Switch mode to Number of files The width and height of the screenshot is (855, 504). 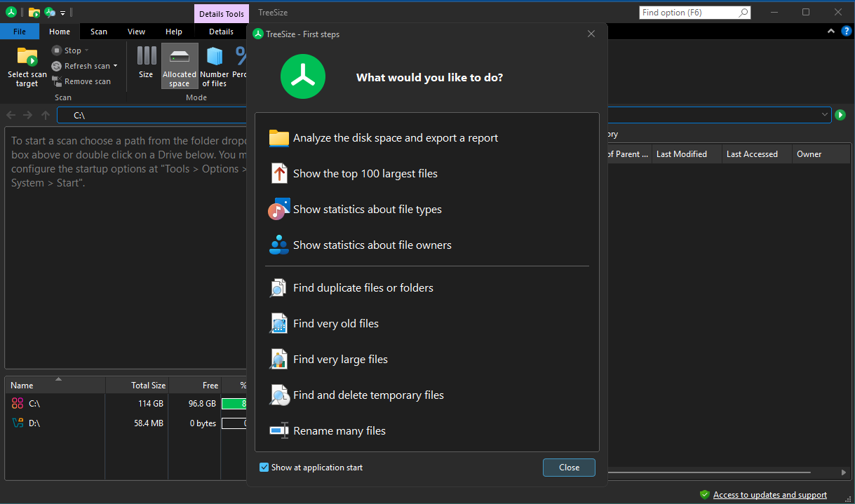click(x=214, y=66)
